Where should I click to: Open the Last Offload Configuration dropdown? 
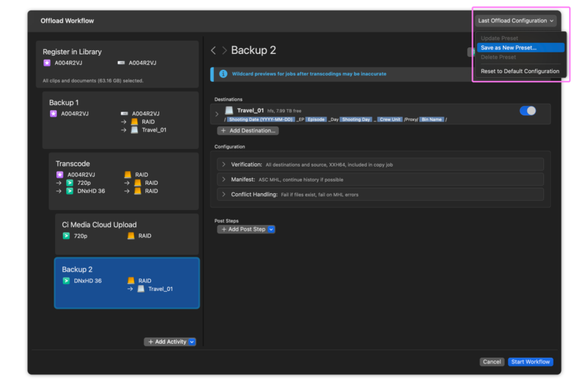(515, 20)
